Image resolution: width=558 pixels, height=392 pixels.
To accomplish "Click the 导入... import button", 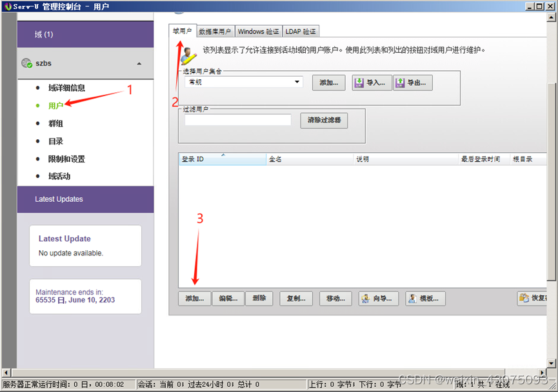I will click(x=372, y=83).
